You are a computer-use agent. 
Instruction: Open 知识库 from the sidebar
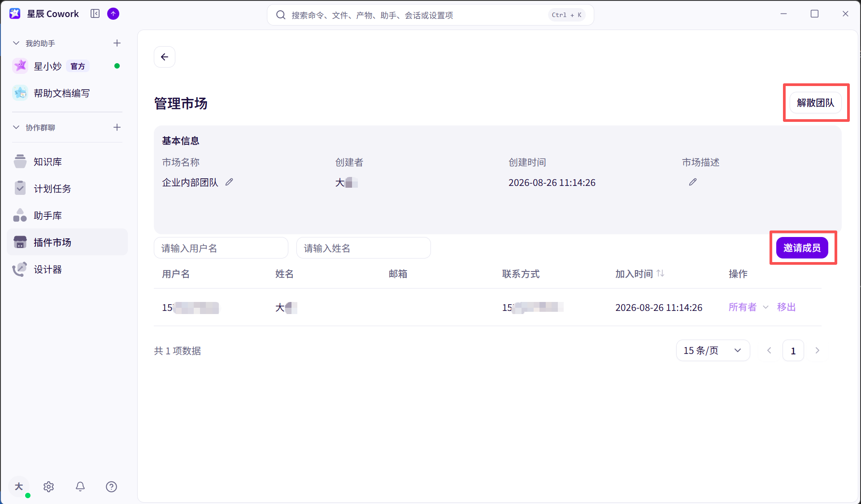tap(67, 162)
